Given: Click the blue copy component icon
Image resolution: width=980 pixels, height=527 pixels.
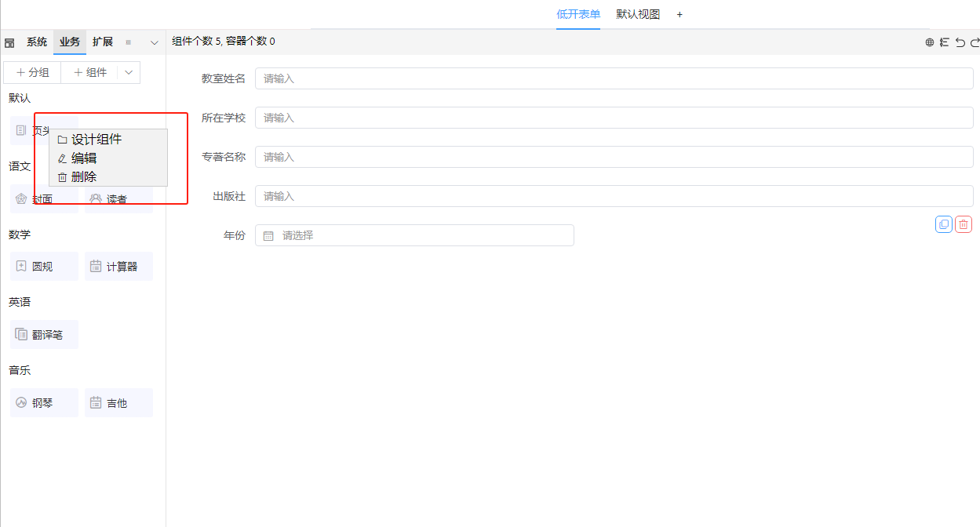Looking at the screenshot, I should pos(943,224).
